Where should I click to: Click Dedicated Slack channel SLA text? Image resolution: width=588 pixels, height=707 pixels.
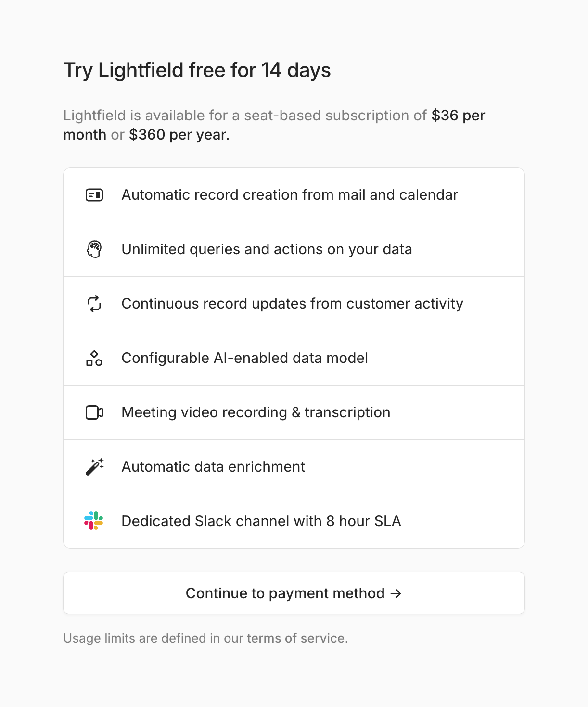click(x=261, y=521)
